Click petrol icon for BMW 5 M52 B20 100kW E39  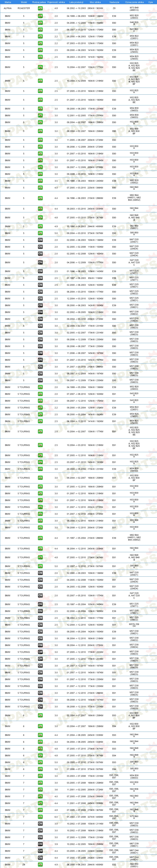(40, 16)
